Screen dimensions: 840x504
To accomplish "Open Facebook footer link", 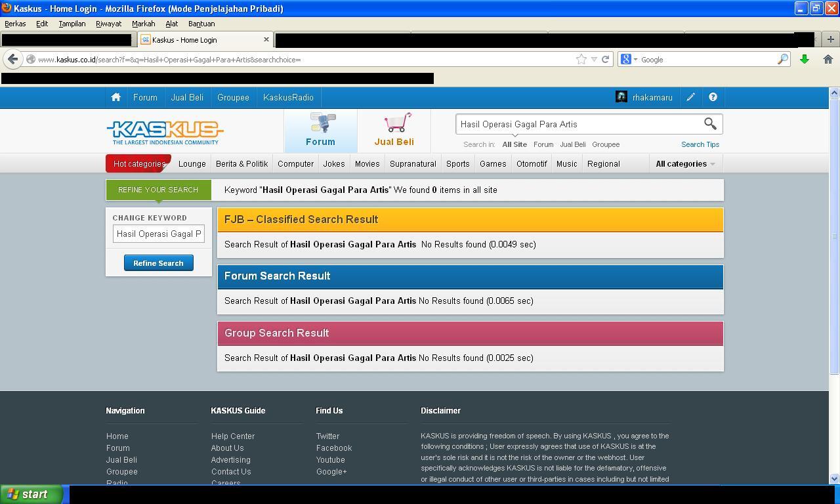I will [x=334, y=448].
